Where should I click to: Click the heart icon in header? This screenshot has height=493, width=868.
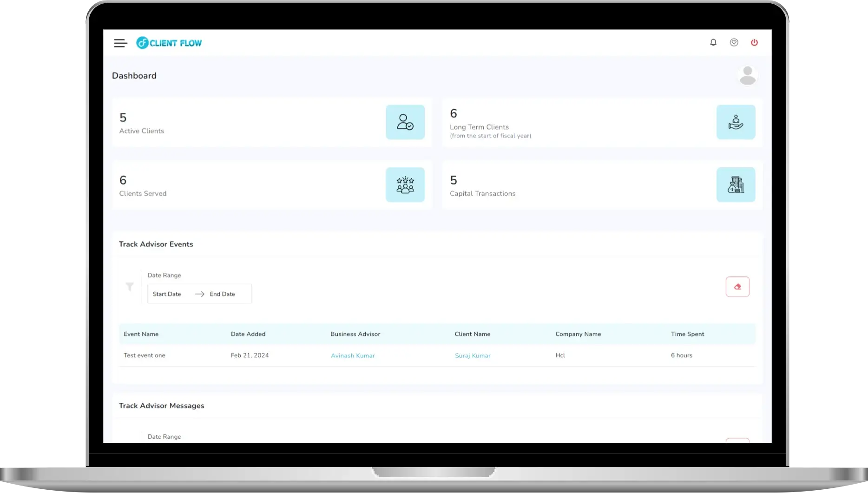point(734,43)
